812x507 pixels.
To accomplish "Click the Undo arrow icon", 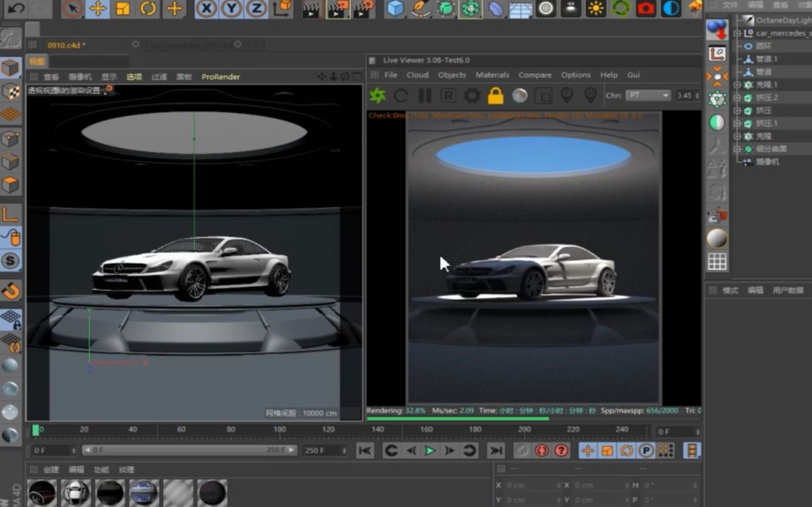I will coord(16,8).
